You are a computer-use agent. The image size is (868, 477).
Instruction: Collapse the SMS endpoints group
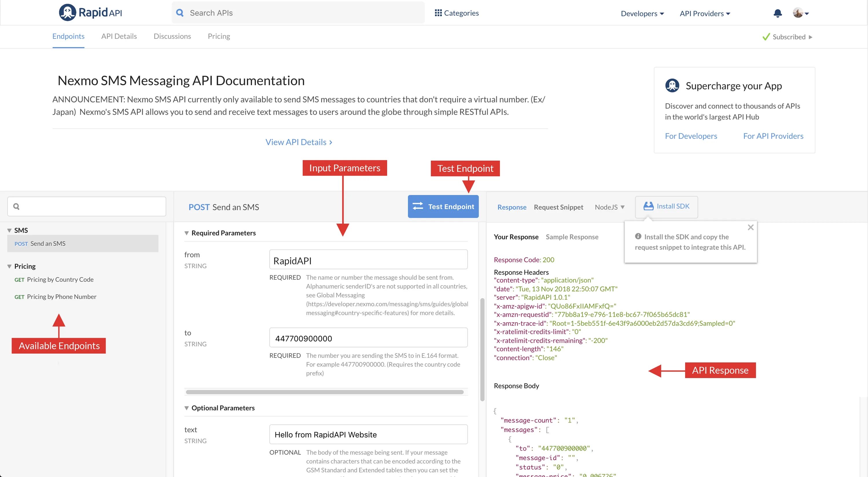10,231
